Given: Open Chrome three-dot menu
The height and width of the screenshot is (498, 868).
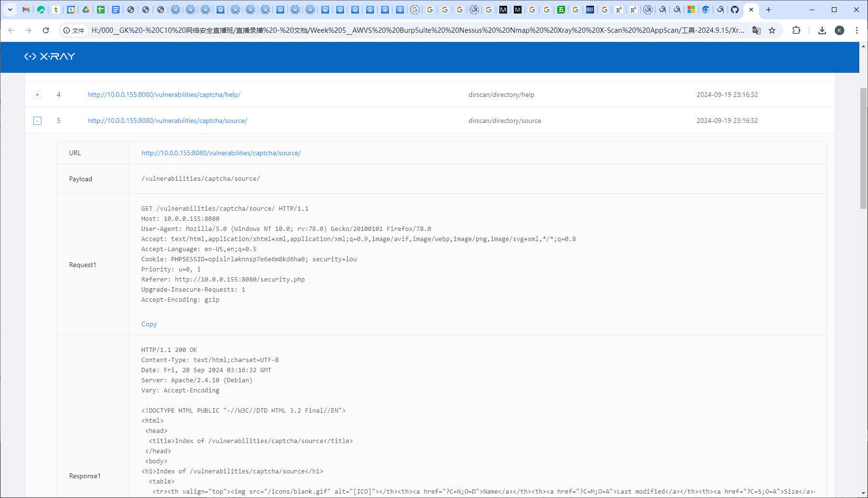Looking at the screenshot, I should [857, 30].
